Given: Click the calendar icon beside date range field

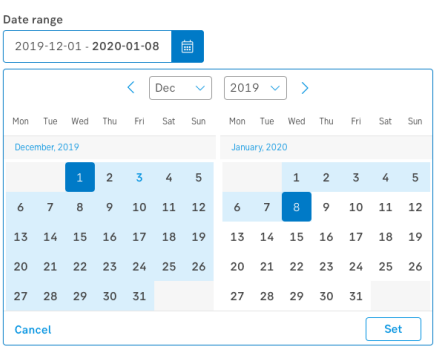Looking at the screenshot, I should pos(187,46).
